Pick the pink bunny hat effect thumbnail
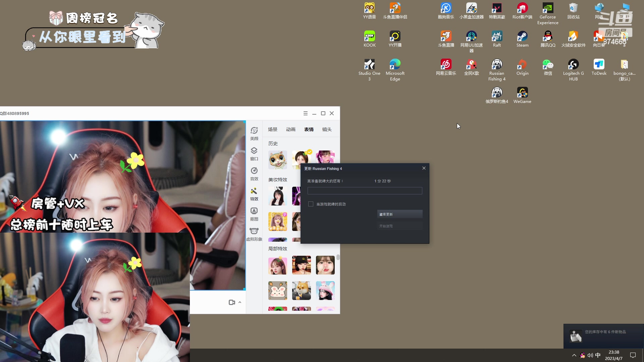This screenshot has width=644, height=362. tap(325, 291)
